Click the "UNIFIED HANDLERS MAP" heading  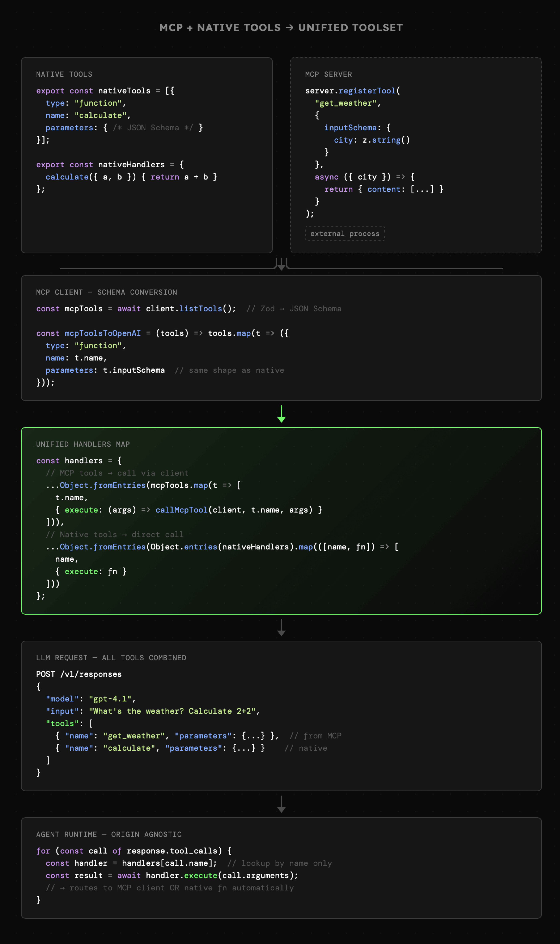pos(83,444)
